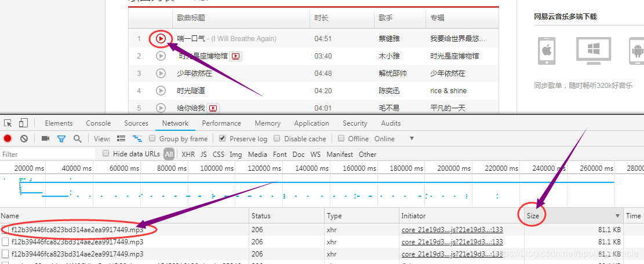644x264 pixels.
Task: Filter requests by Media type
Action: [x=257, y=155]
